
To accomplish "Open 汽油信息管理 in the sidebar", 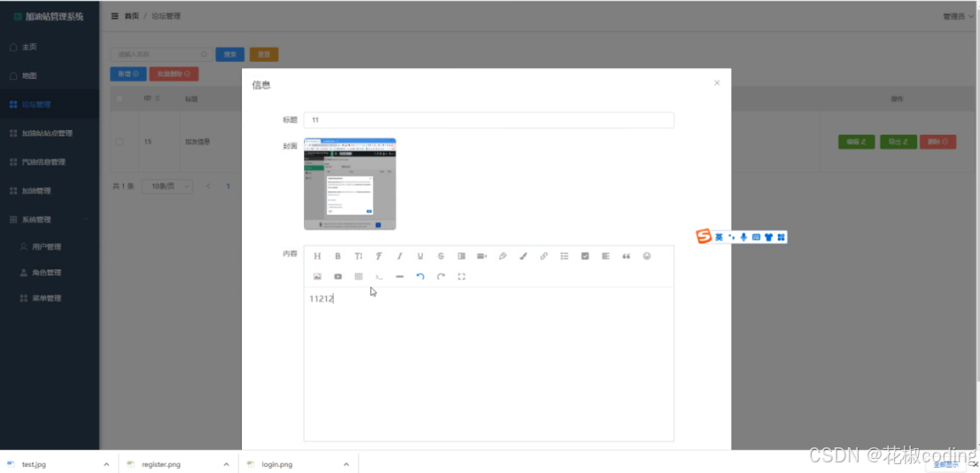I will click(50, 162).
